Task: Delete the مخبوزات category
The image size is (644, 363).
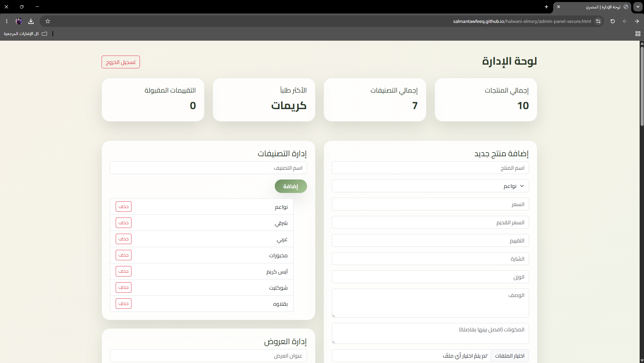Action: click(123, 255)
